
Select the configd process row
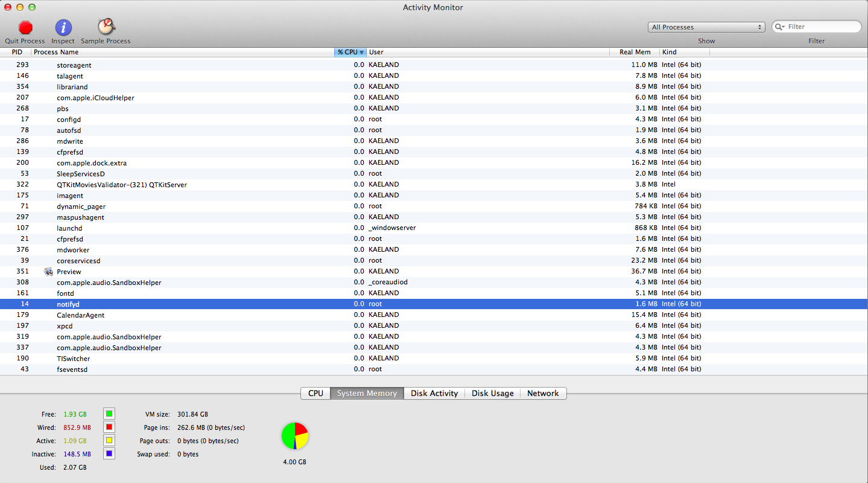(x=434, y=120)
